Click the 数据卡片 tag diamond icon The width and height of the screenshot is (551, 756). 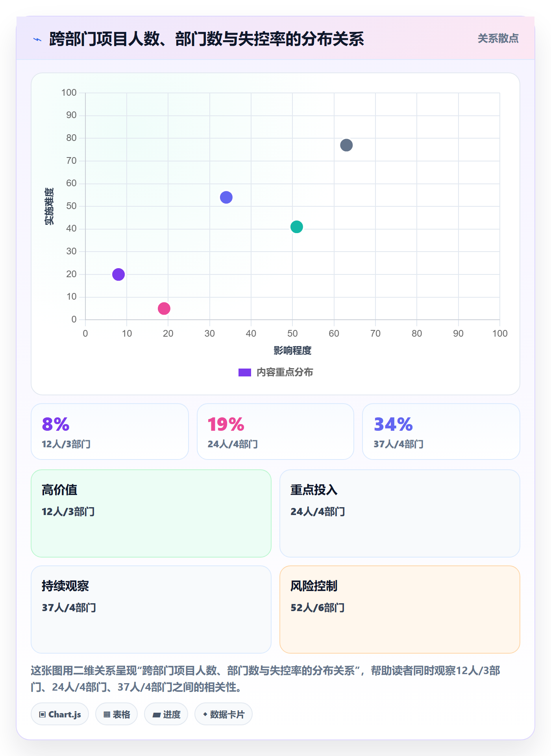click(x=205, y=714)
